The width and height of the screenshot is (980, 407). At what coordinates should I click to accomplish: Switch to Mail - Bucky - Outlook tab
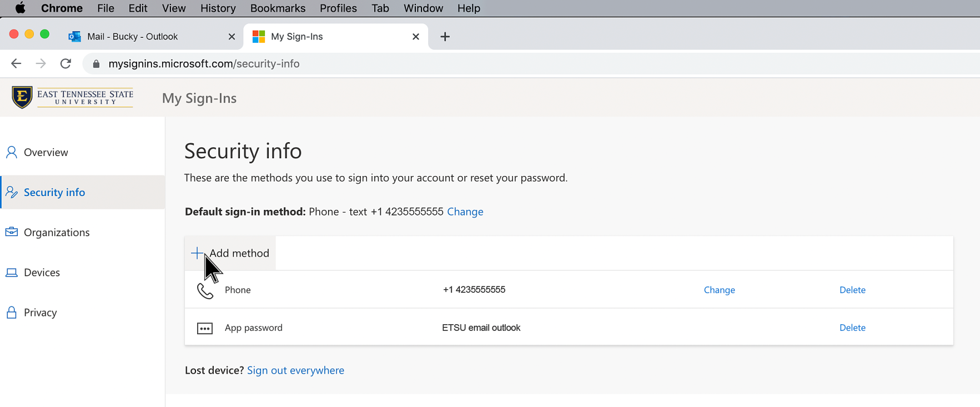tap(132, 37)
